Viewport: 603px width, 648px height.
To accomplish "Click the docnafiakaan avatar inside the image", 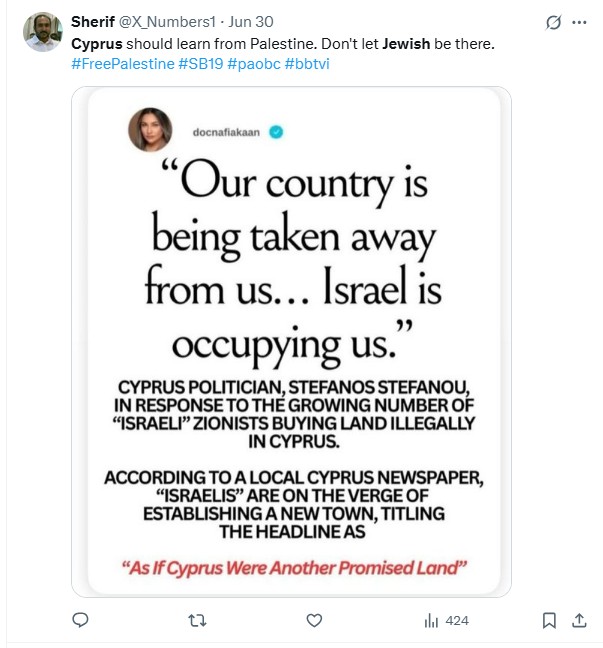I will pyautogui.click(x=146, y=130).
